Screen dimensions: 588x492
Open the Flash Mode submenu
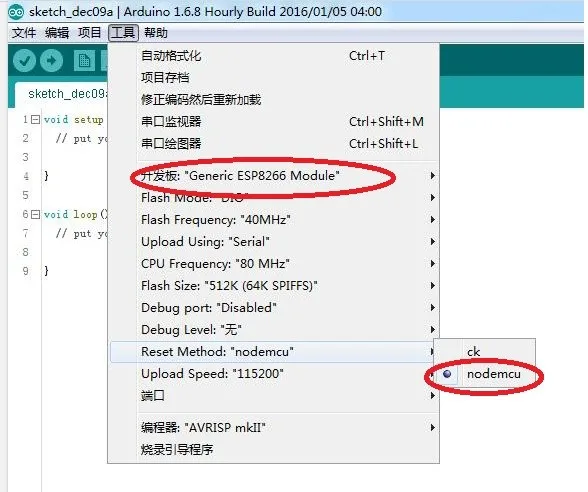[274, 198]
